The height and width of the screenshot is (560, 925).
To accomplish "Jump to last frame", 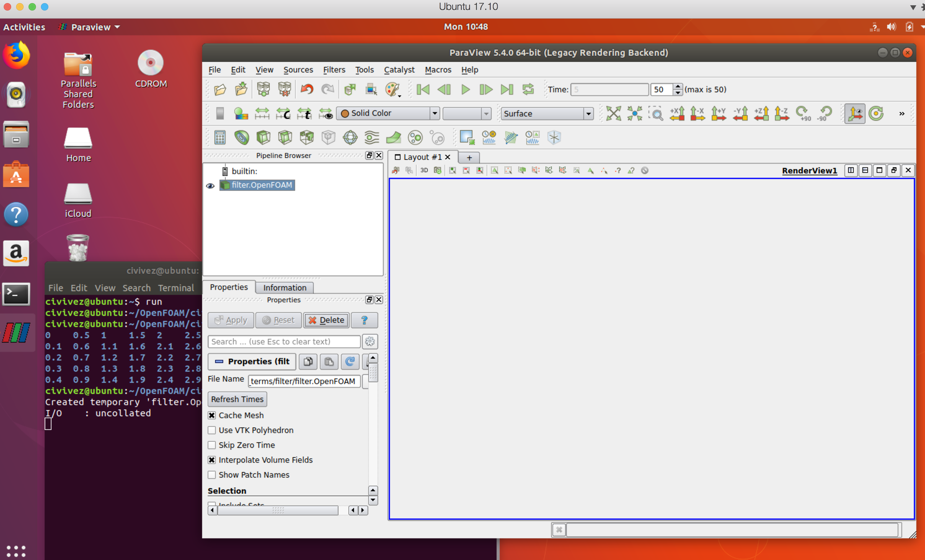I will click(507, 90).
